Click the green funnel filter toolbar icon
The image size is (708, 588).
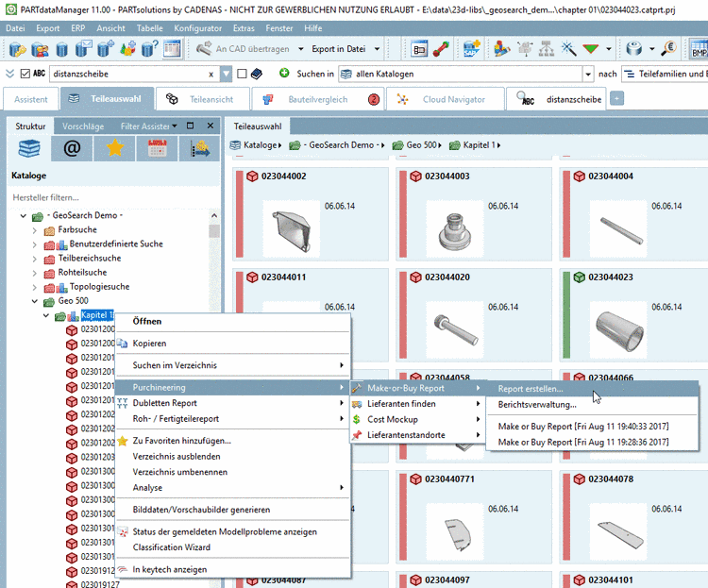point(591,49)
